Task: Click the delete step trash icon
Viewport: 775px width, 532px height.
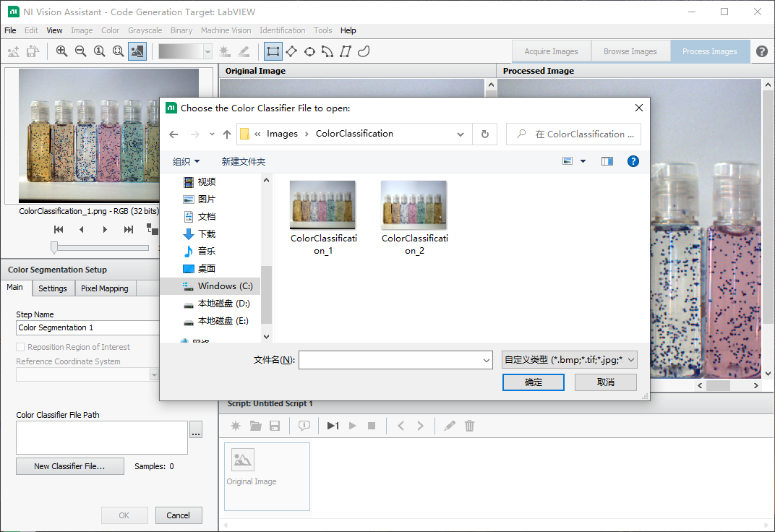Action: 469,426
